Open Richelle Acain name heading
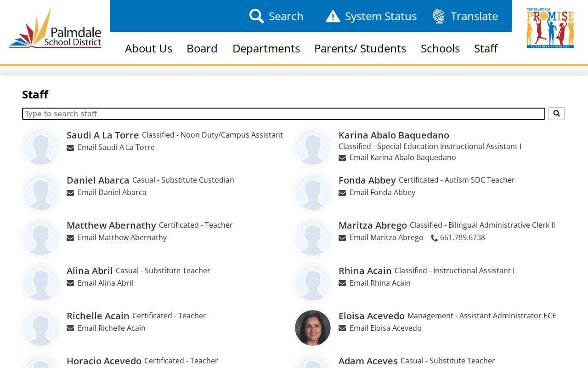The width and height of the screenshot is (588, 368). point(98,316)
